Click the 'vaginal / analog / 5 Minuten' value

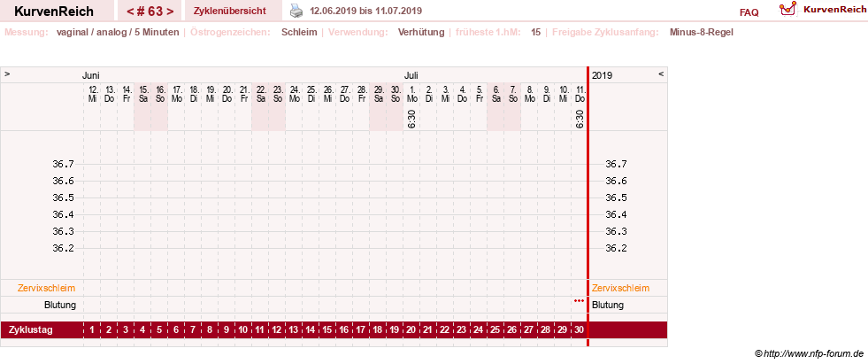click(118, 32)
